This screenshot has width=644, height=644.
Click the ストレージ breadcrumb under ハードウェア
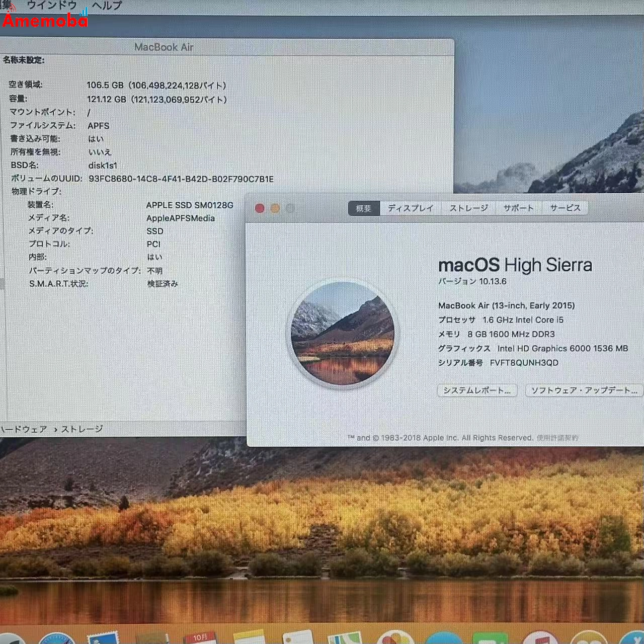point(83,429)
